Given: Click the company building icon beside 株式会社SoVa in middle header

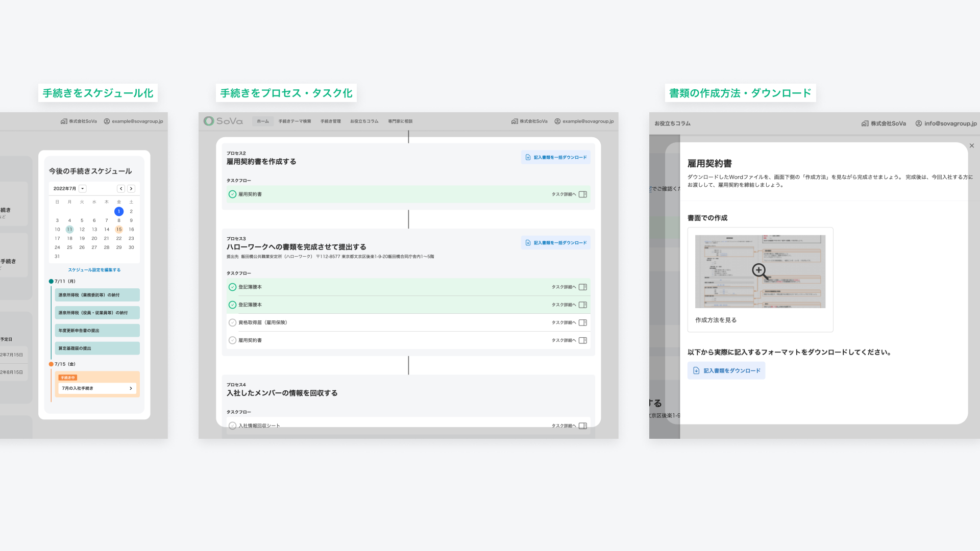Looking at the screenshot, I should [x=514, y=121].
